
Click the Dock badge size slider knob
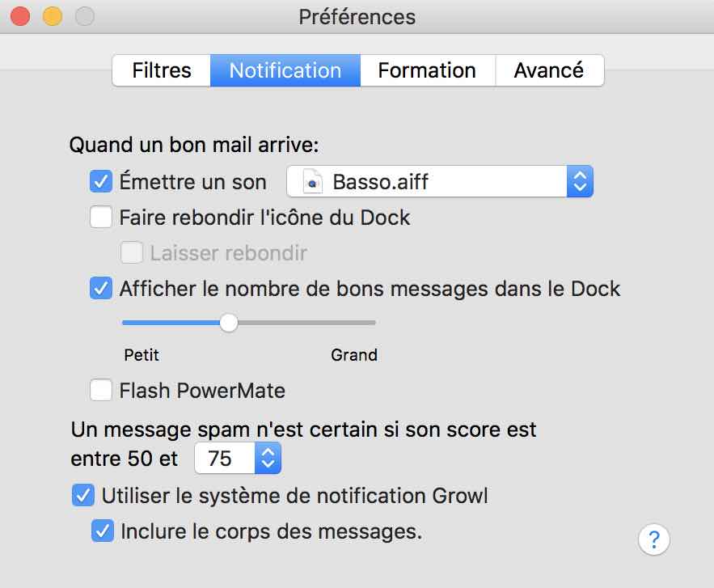pos(229,323)
